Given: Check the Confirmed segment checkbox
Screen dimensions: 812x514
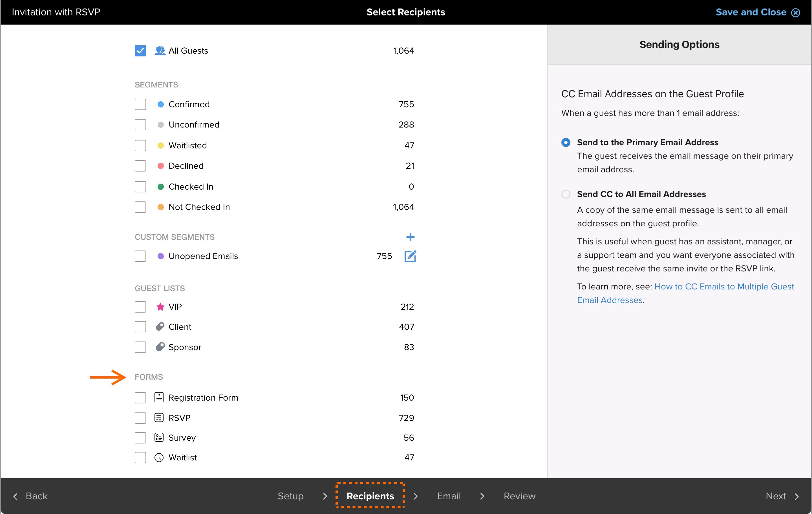Looking at the screenshot, I should [x=140, y=104].
